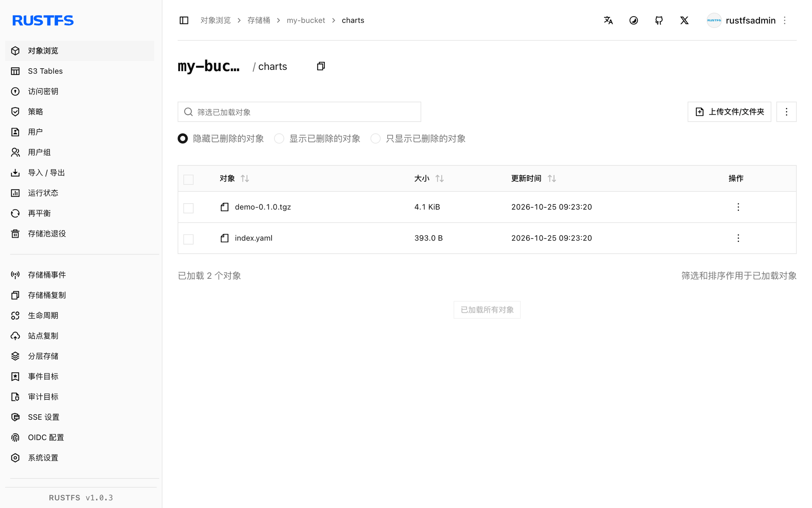
Task: Open 访问密钥 access keys page
Action: [x=80, y=91]
